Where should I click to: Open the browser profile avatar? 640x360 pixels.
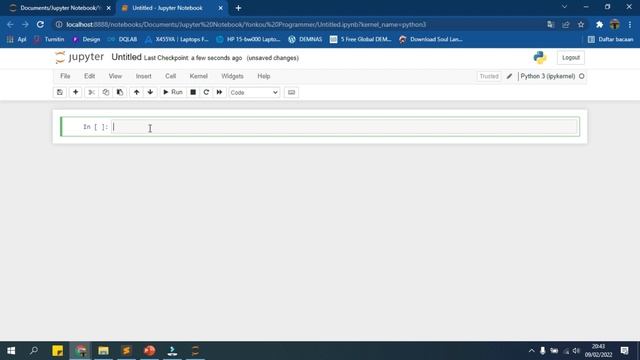[x=615, y=24]
